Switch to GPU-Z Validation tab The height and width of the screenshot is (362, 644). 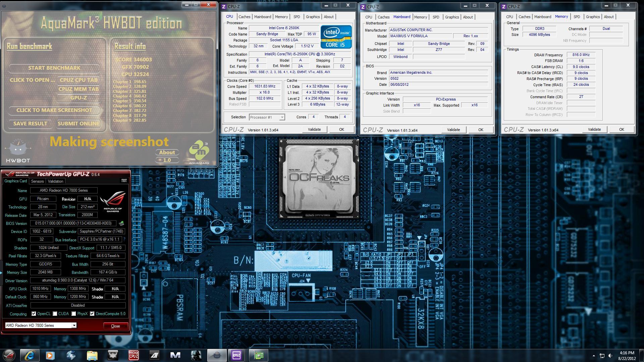55,181
